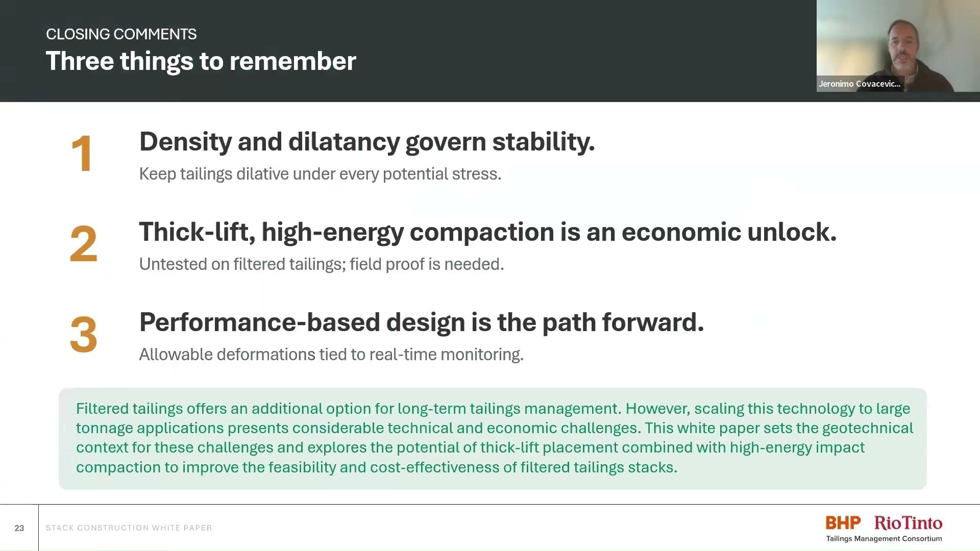Click heading Density and dilatancy govern stability
This screenshot has width=980, height=551.
(367, 142)
